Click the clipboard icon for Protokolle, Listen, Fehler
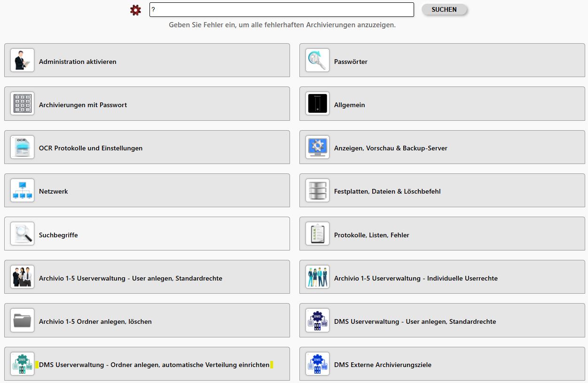Viewport: 588px width, 383px height. coord(317,234)
